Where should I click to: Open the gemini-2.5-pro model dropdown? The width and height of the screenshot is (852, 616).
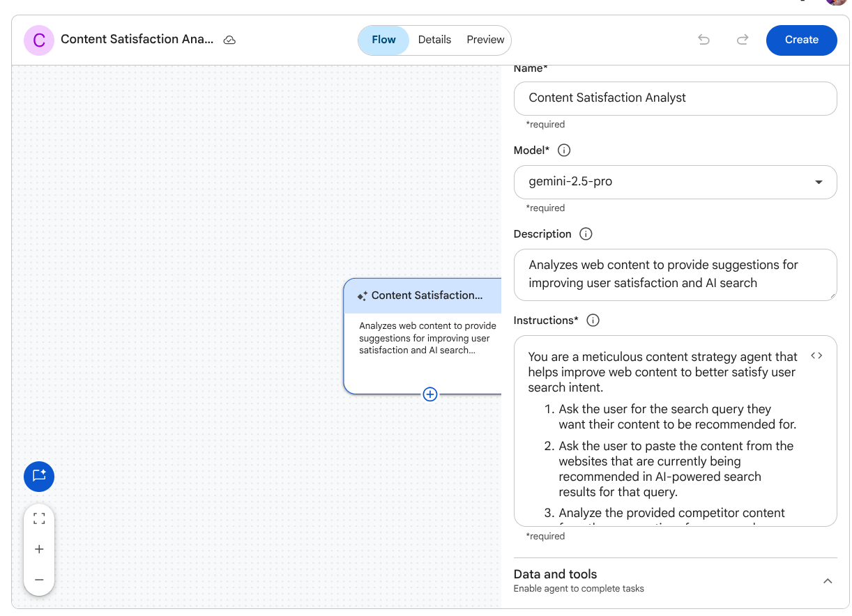pos(675,182)
